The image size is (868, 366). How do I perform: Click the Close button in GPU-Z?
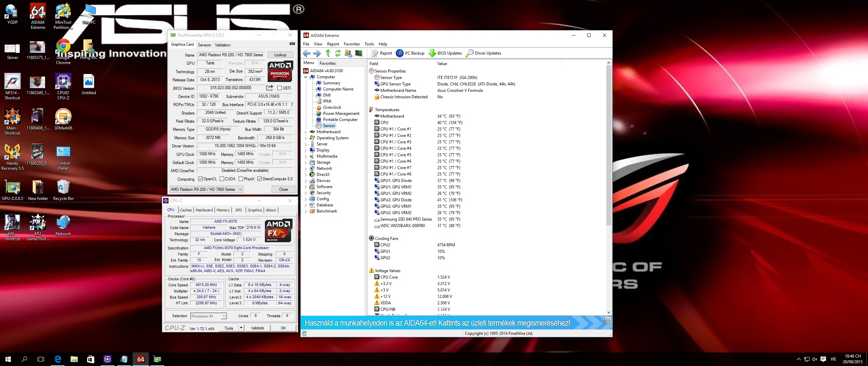[x=283, y=189]
